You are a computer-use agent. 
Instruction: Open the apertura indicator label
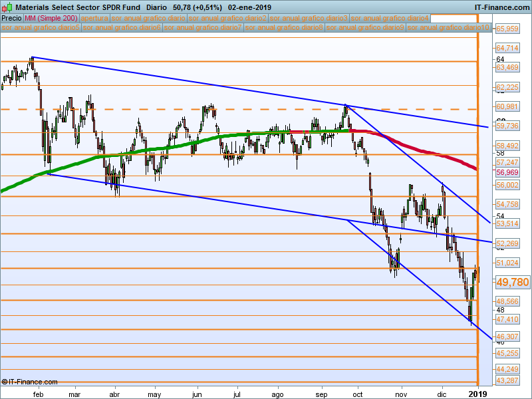(x=94, y=18)
